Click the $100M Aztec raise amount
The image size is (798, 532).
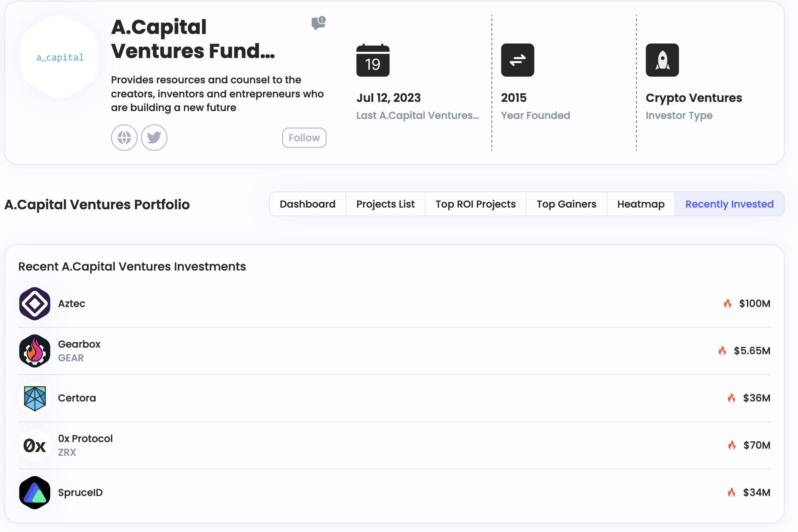click(754, 304)
